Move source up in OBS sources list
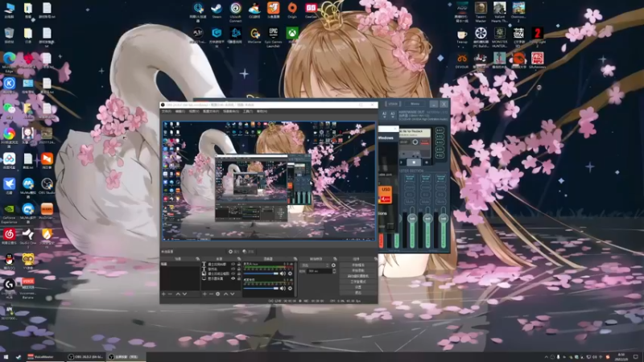 coord(226,294)
